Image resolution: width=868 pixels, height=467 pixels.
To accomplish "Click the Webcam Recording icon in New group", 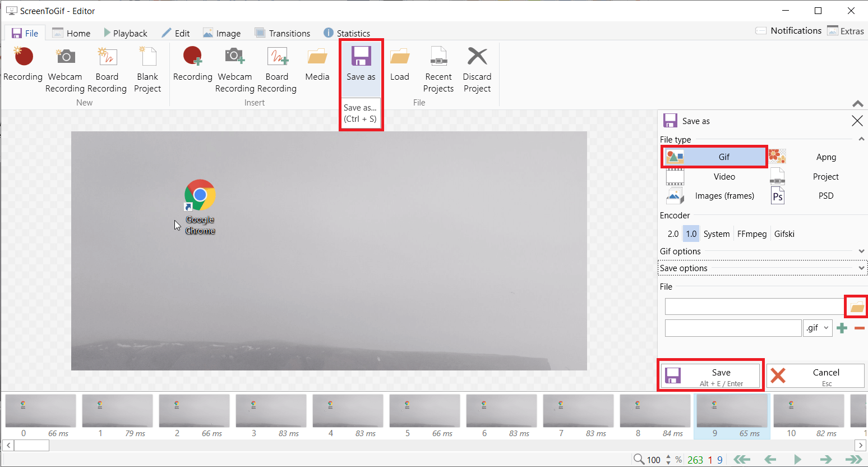I will point(65,57).
